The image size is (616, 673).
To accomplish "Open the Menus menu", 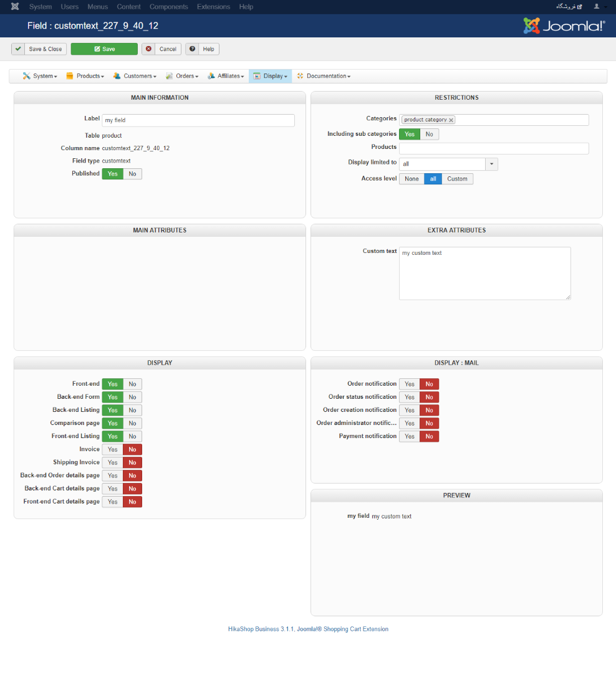I will pos(97,7).
